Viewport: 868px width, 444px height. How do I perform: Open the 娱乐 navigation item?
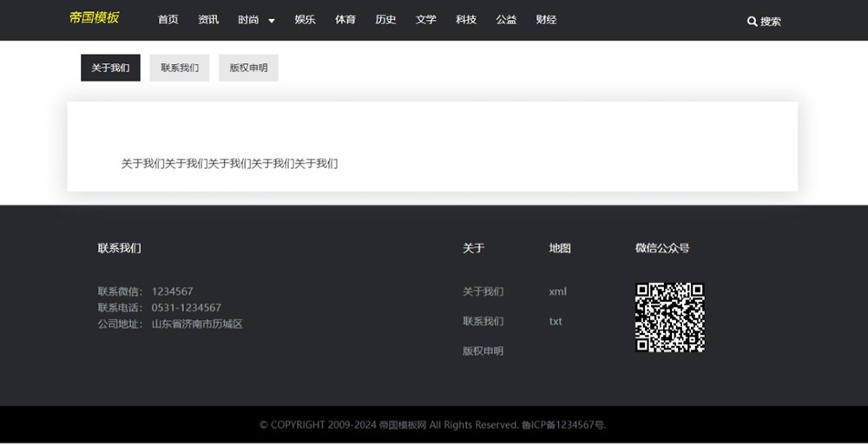(x=305, y=20)
